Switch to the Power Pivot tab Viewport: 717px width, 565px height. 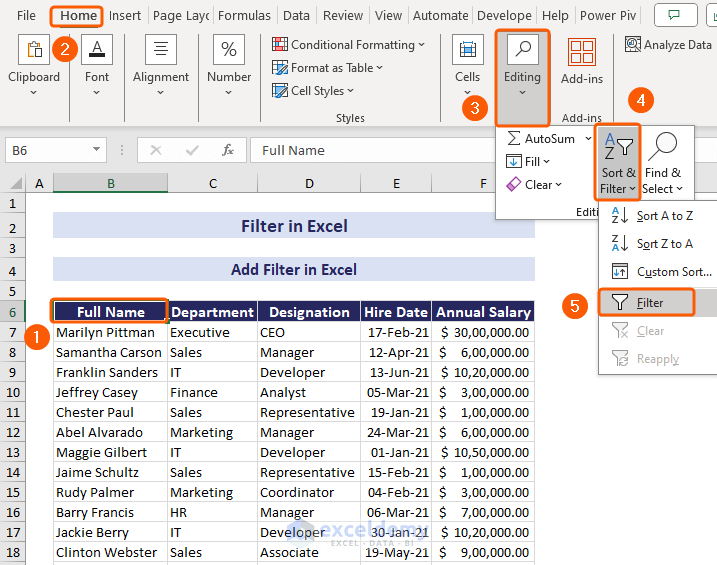(x=608, y=16)
